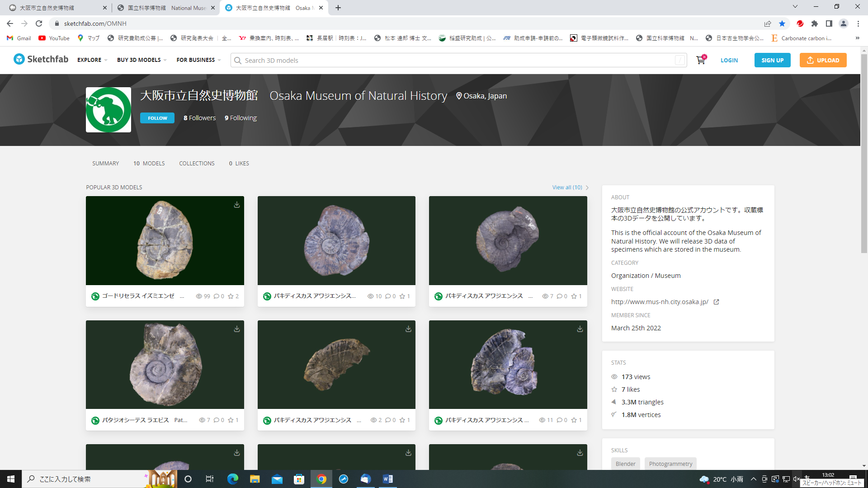Viewport: 868px width, 488px height.
Task: Switch to COLLECTIONS tab
Action: (x=197, y=164)
